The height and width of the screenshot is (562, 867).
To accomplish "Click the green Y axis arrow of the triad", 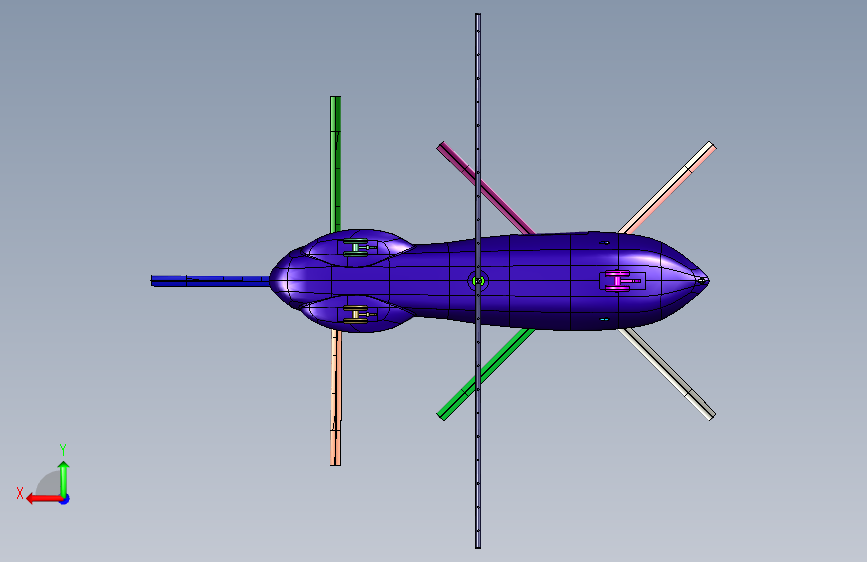I will coord(64,478).
